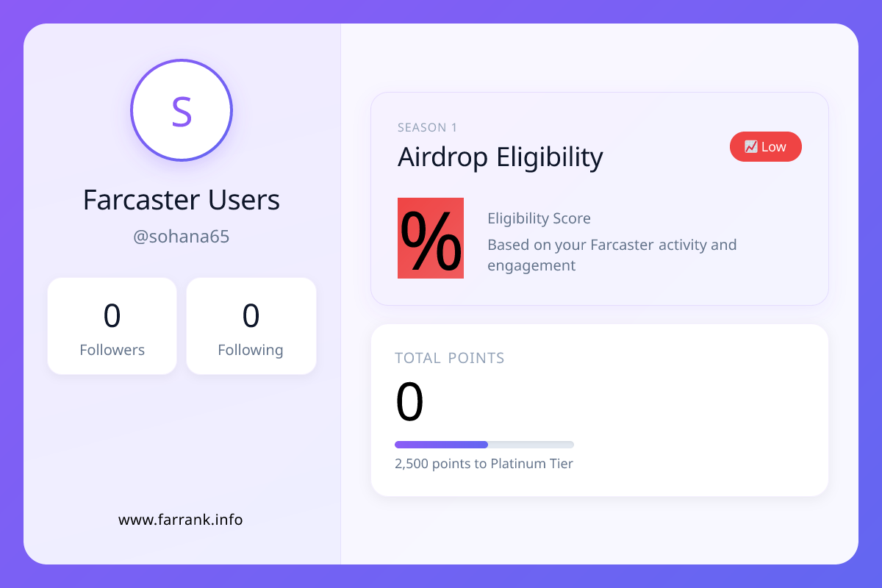Click the 0 following number
Screen dimensions: 882x588
point(251,315)
